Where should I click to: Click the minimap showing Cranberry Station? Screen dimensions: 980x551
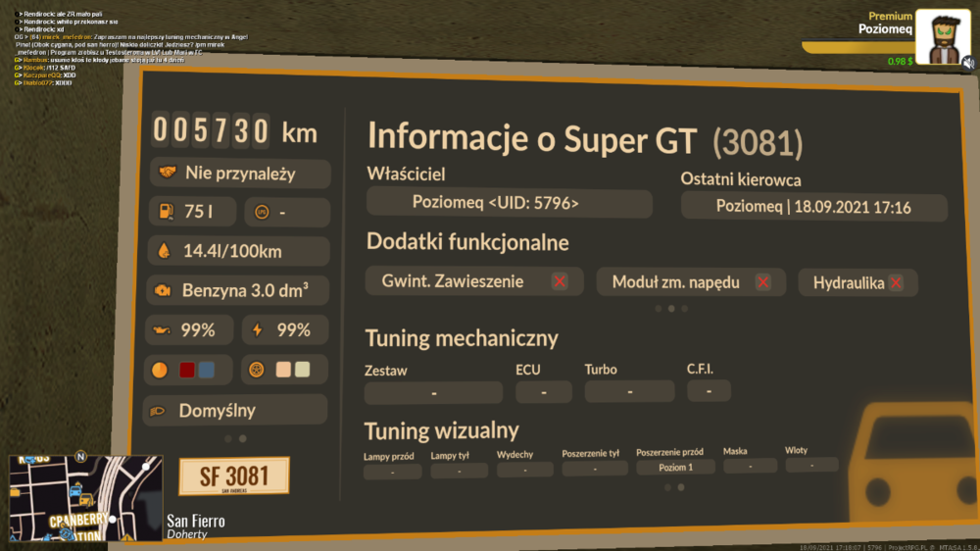[85, 498]
